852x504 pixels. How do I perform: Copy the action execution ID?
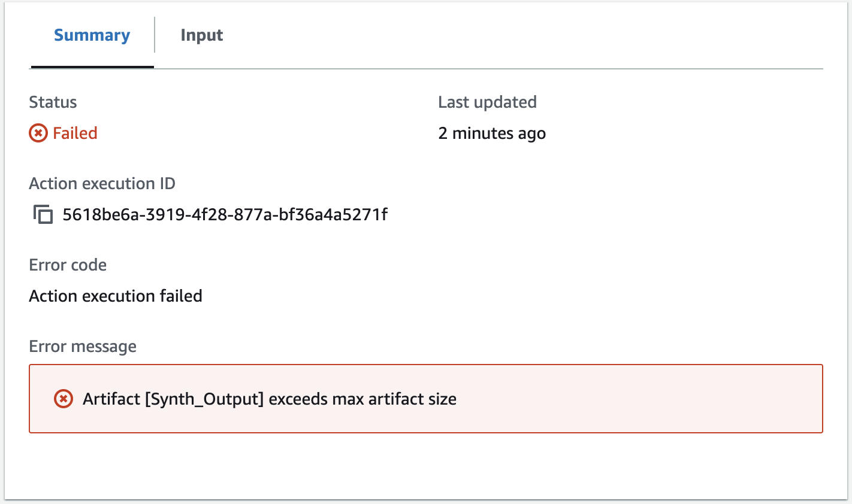[x=43, y=214]
